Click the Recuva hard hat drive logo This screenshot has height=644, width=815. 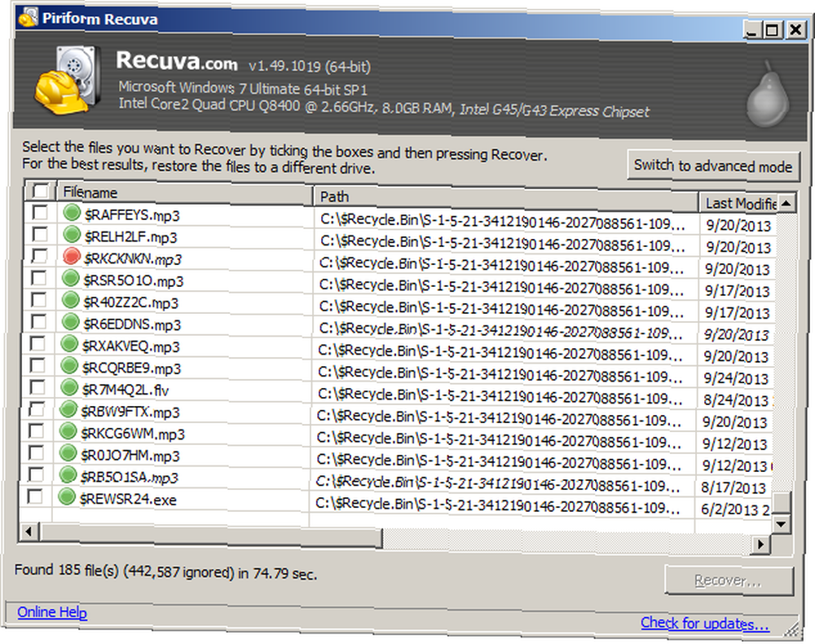[68, 80]
